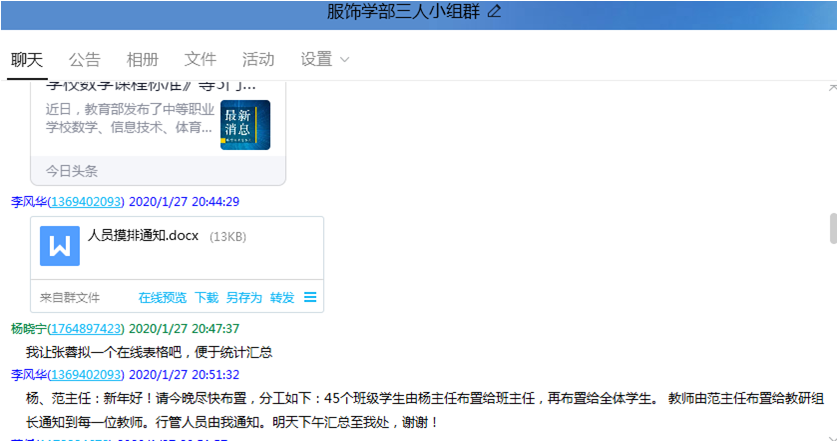Open 人员摸排通知.docx file name
The height and width of the screenshot is (442, 838).
[x=143, y=236]
